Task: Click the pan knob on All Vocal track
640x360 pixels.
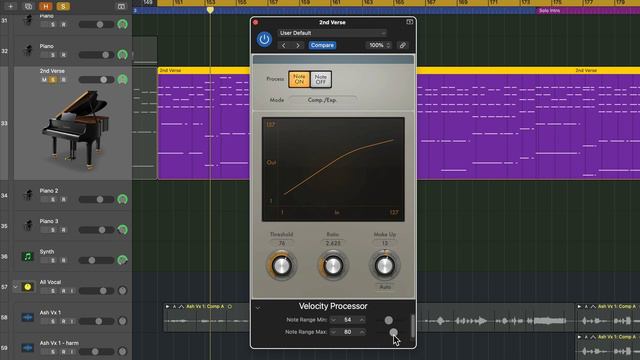Action: point(122,291)
